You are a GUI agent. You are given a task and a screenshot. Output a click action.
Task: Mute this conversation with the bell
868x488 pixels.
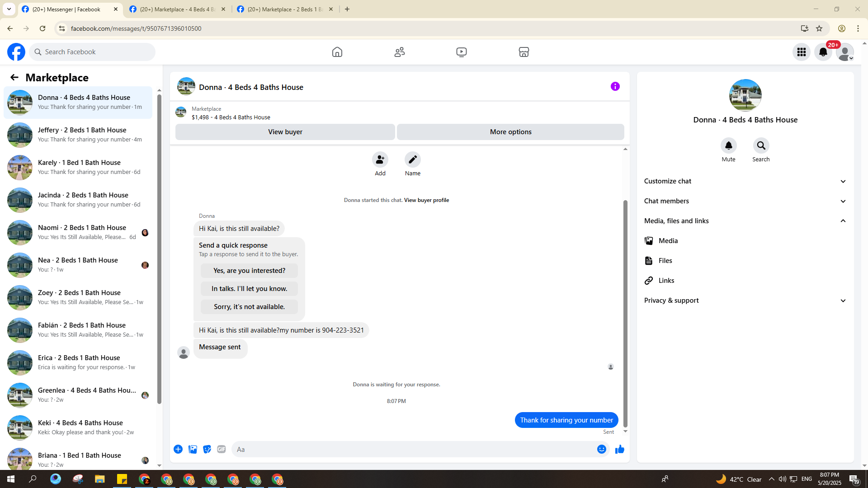tap(728, 146)
